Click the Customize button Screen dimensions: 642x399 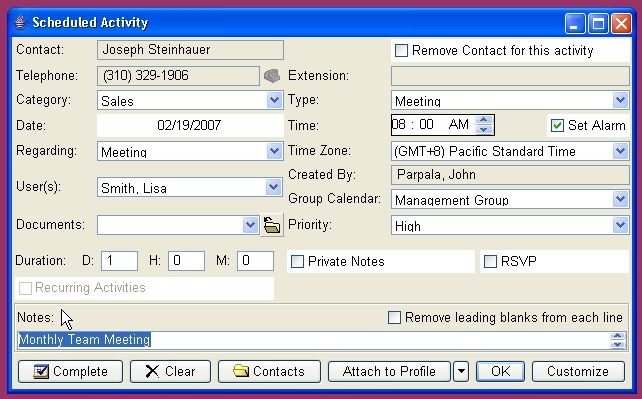pyautogui.click(x=578, y=372)
